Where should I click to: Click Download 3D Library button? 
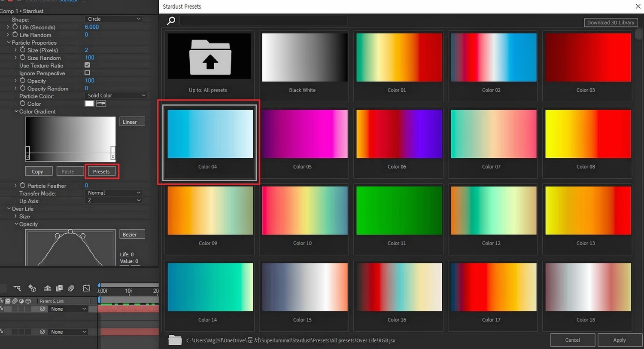611,22
